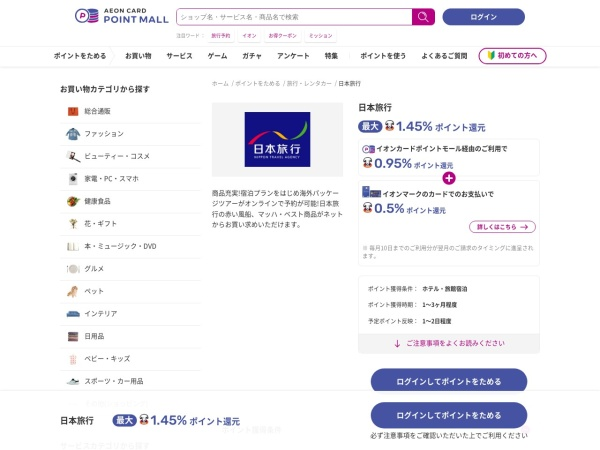The width and height of the screenshot is (600, 450).
Task: Click the 詳しくはこちら button
Action: tap(502, 227)
